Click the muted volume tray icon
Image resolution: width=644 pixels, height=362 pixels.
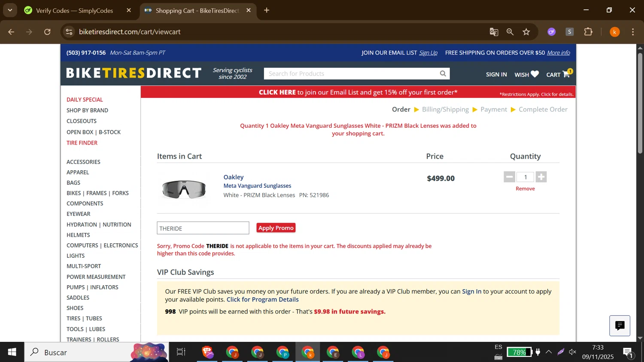(573, 352)
